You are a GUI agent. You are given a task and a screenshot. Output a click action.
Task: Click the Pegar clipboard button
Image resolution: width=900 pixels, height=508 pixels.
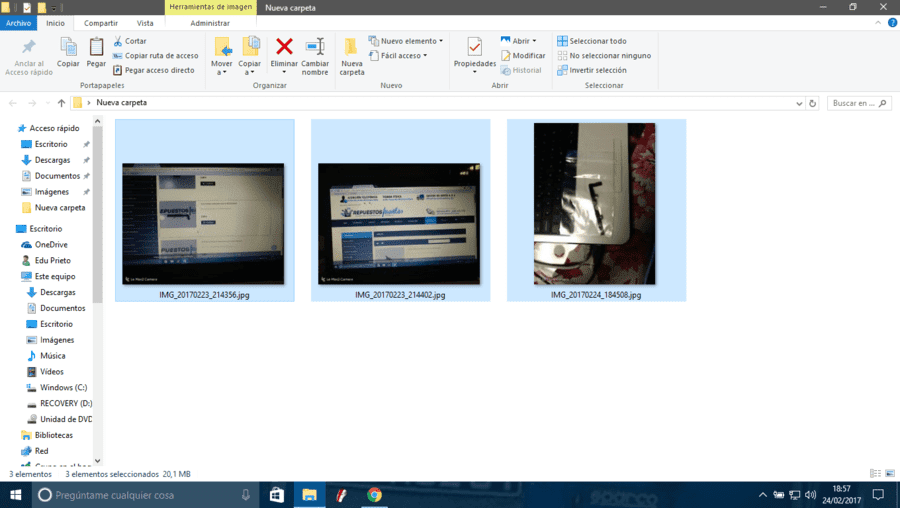(x=96, y=53)
